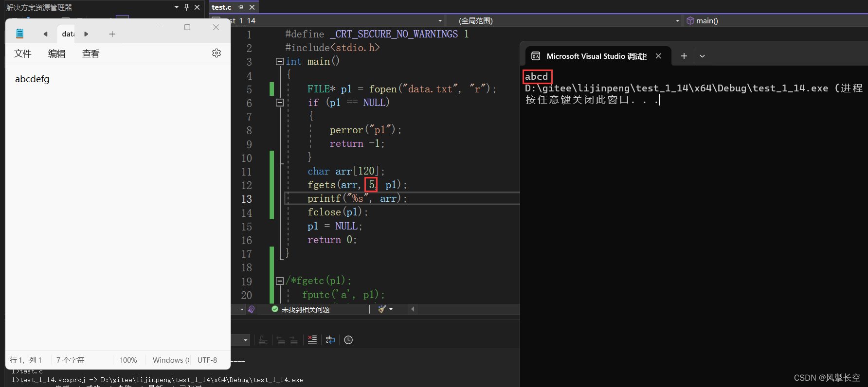Screen dimensions: 868x387
Task: Open Notepad 文件 menu
Action: (23, 53)
